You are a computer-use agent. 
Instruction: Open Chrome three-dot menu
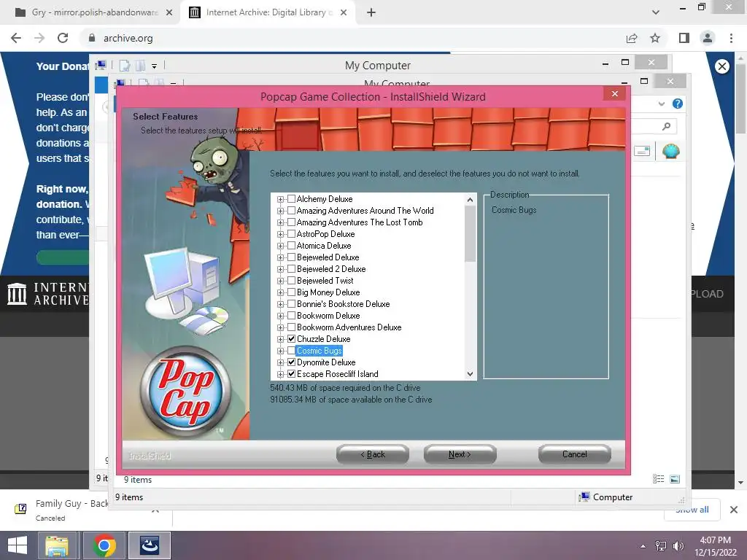point(731,38)
